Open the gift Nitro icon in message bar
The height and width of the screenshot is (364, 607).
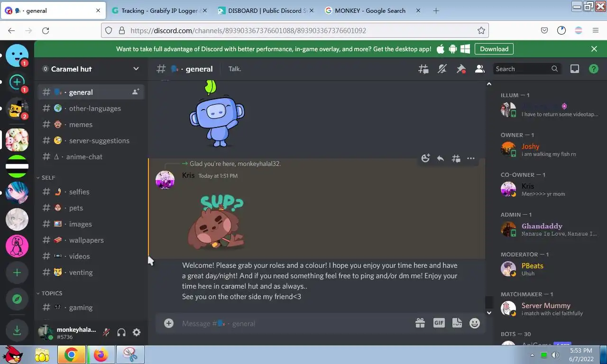[420, 323]
